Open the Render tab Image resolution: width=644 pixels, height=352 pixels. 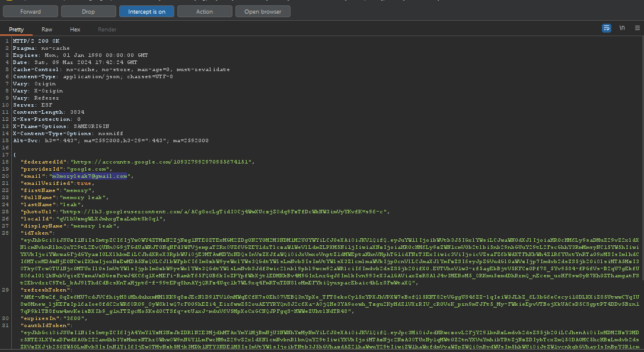pos(107,29)
